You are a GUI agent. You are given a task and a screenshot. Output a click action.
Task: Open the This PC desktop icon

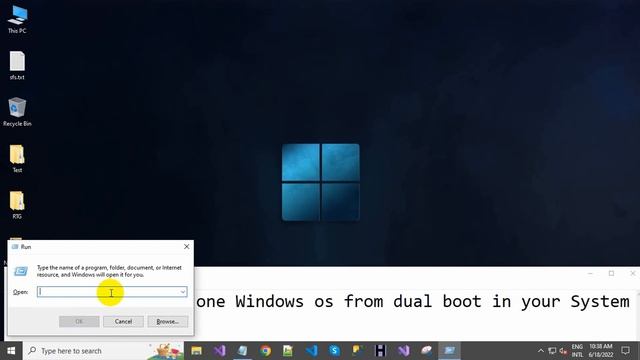[17, 20]
